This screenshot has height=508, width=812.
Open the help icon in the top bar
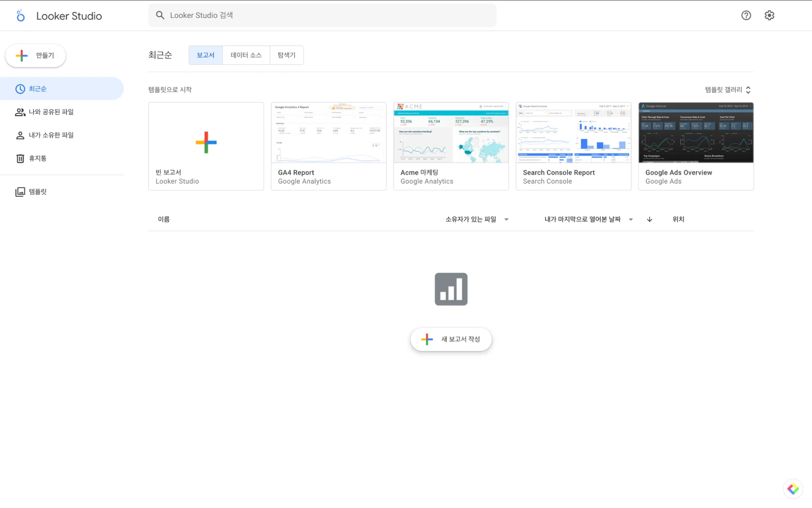pos(746,15)
